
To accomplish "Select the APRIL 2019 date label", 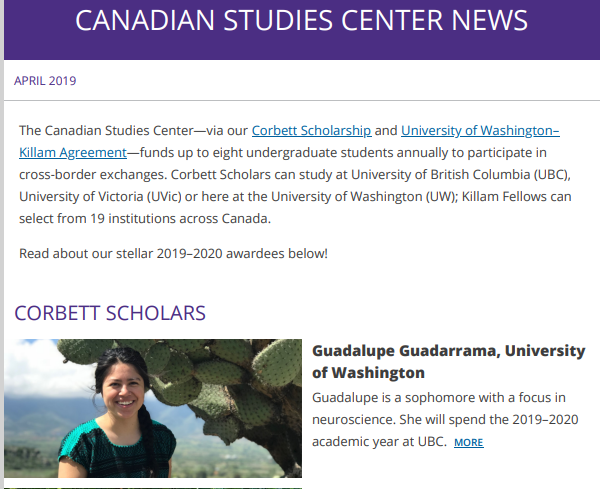I will (x=45, y=81).
